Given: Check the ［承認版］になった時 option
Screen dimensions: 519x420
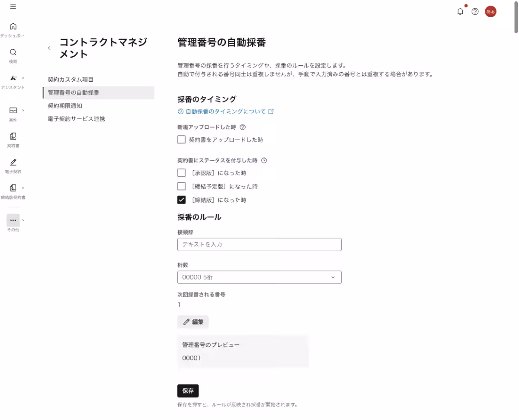Looking at the screenshot, I should point(181,172).
